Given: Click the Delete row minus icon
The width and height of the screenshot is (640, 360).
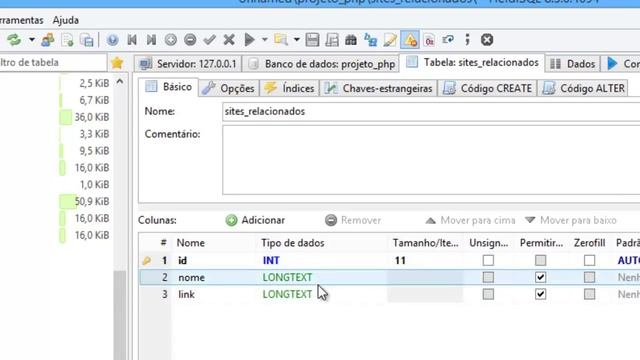Looking at the screenshot, I should [190, 40].
